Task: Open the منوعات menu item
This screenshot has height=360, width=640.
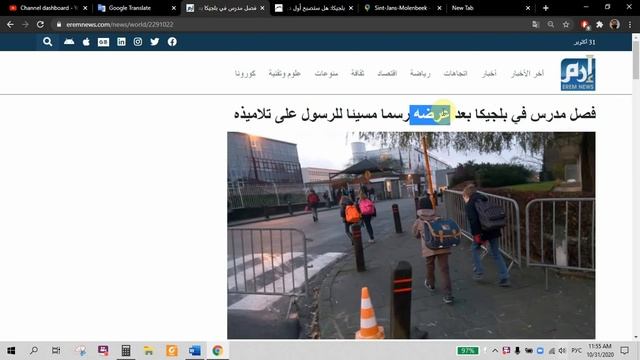Action: (326, 73)
